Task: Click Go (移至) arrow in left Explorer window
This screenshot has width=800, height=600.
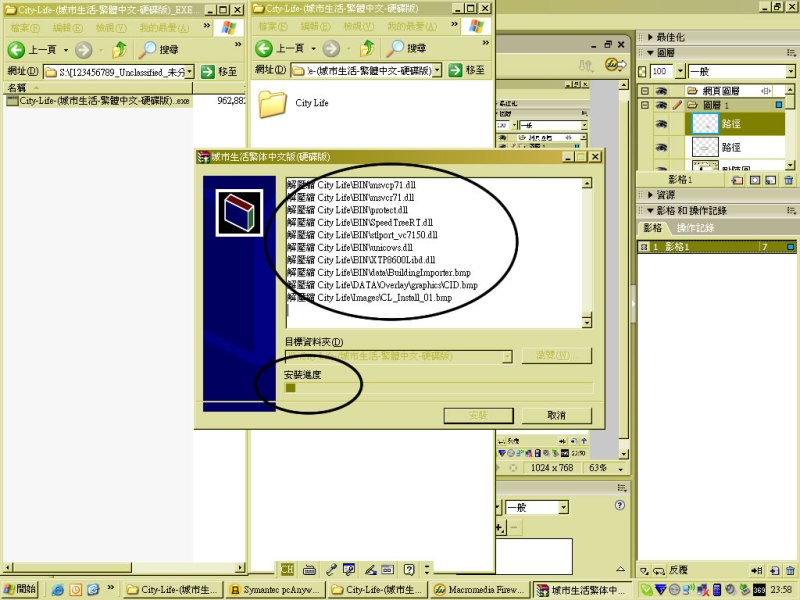Action: tap(208, 72)
